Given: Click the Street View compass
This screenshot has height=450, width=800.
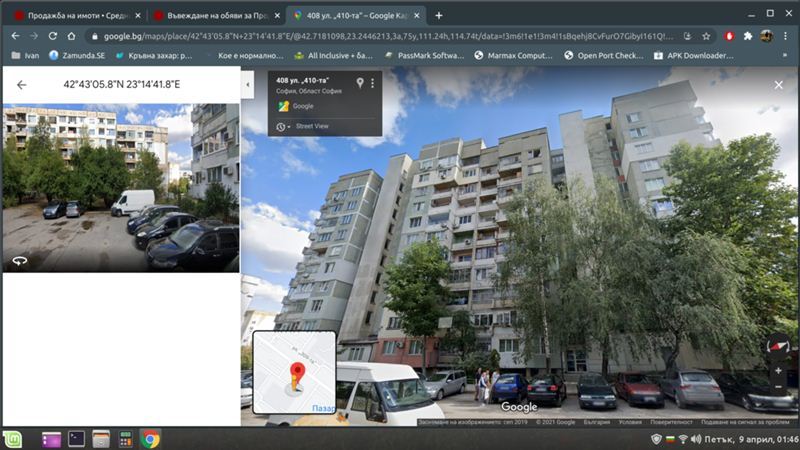Looking at the screenshot, I should [778, 346].
